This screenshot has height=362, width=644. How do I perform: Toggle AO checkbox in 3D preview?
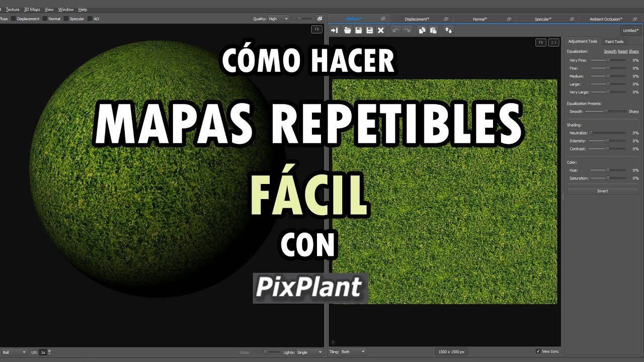tap(90, 19)
